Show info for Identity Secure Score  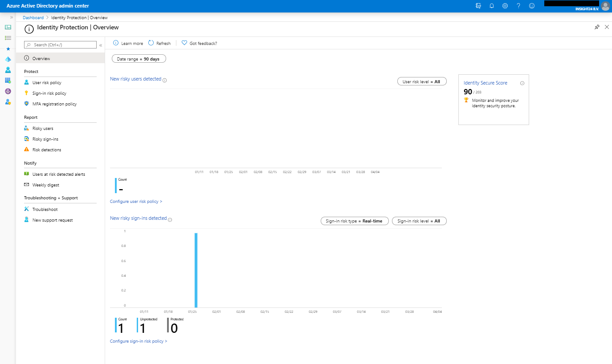(522, 83)
